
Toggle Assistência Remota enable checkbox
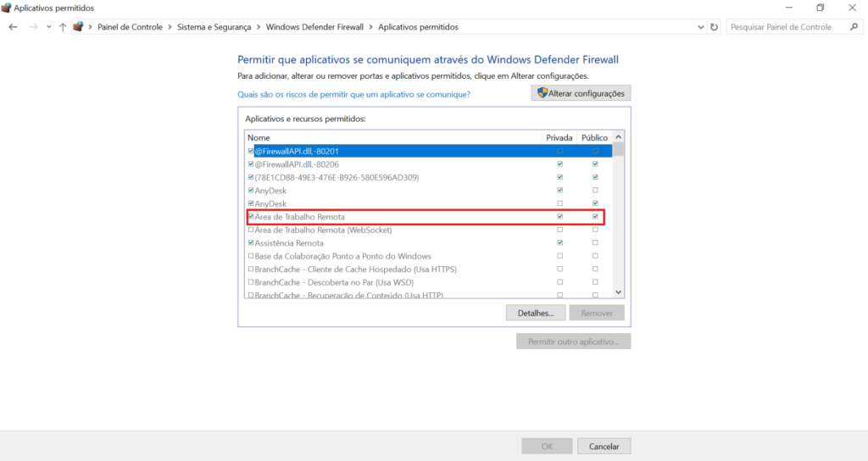251,243
